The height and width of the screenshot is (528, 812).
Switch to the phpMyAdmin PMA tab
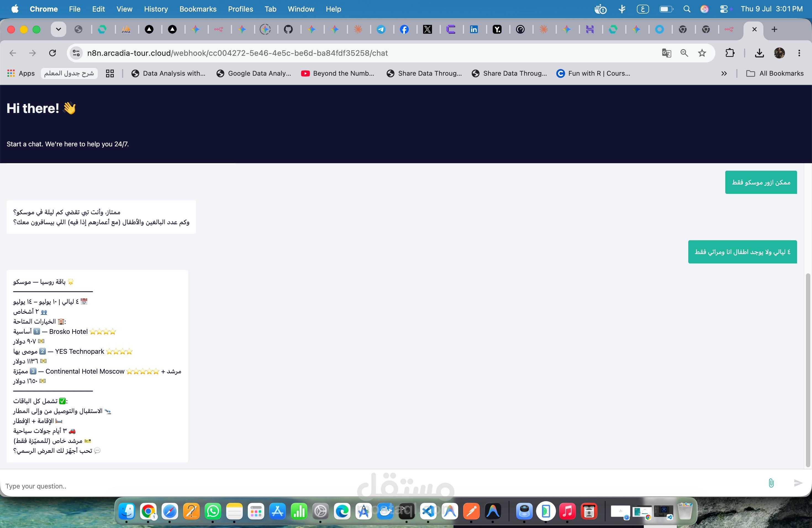(126, 30)
